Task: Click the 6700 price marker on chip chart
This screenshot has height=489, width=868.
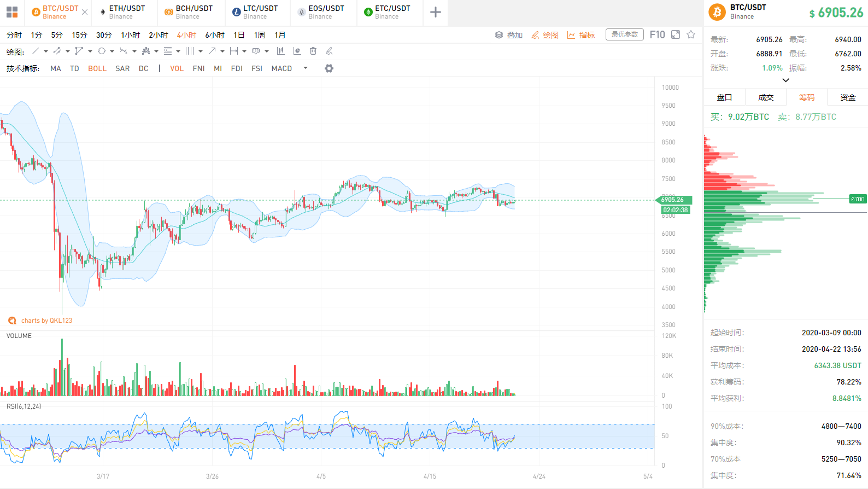Action: pos(858,199)
